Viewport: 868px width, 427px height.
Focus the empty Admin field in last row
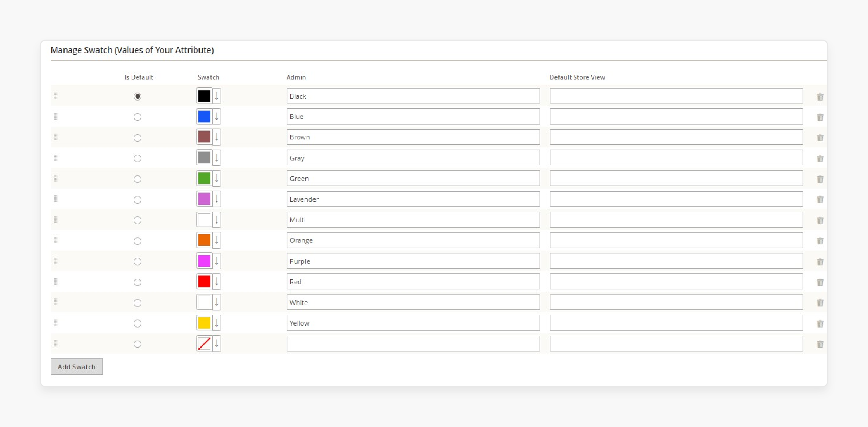coord(413,343)
